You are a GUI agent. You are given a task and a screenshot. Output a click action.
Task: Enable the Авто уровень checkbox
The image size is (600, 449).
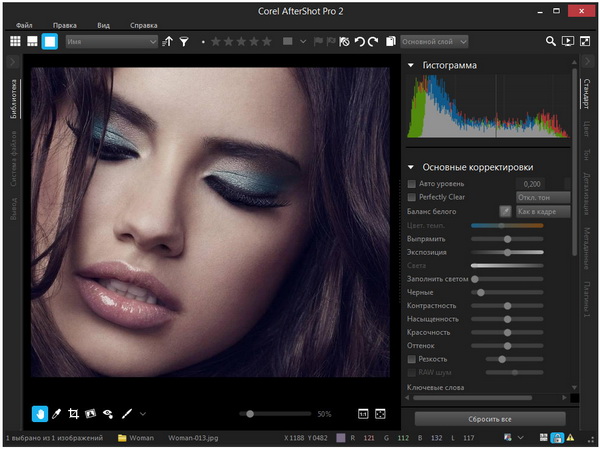[412, 184]
